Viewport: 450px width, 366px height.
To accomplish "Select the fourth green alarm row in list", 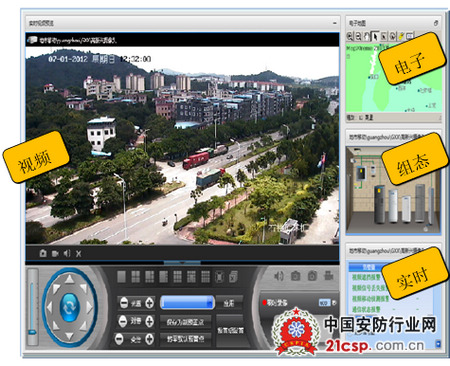I will (x=366, y=309).
